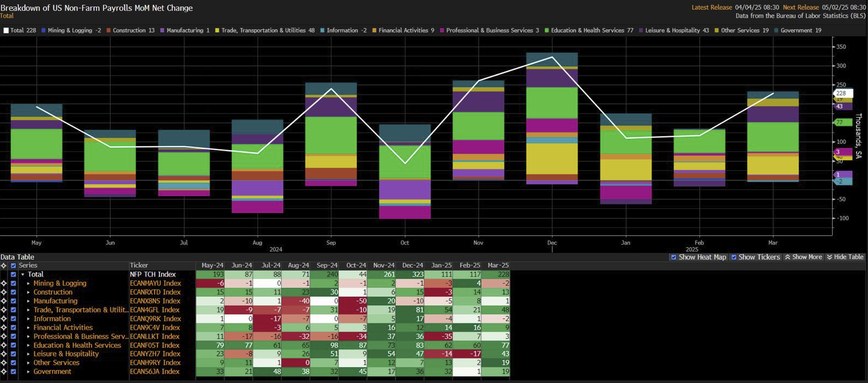
Task: Disable the Show Heat Map checkbox
Action: click(674, 258)
